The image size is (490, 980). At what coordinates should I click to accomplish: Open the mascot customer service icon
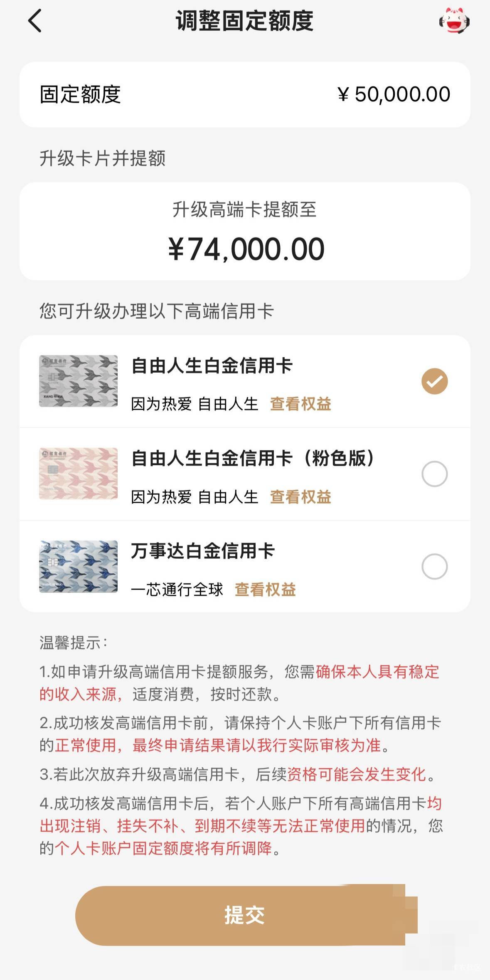coord(454,21)
